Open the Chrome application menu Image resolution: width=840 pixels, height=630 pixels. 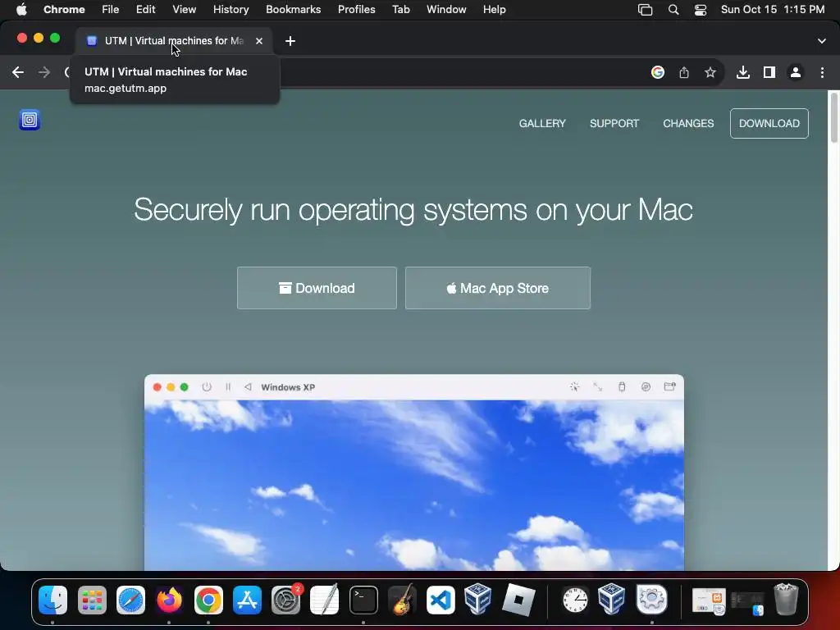tap(64, 10)
